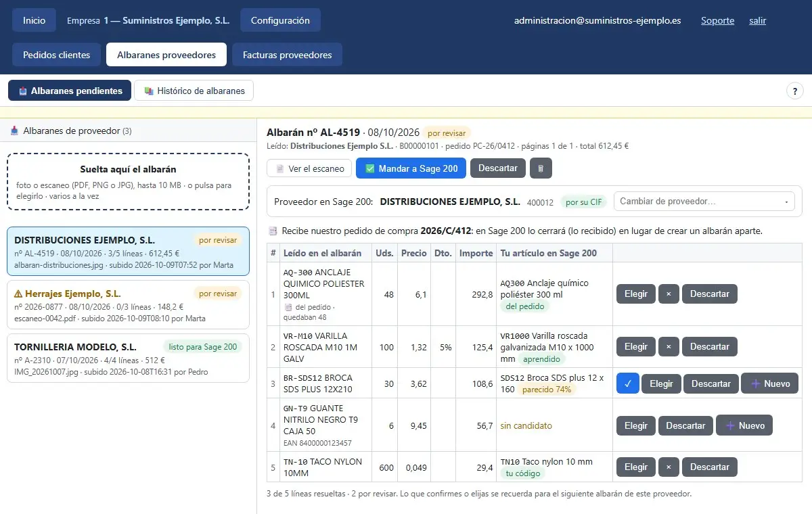This screenshot has width=812, height=514.
Task: Click the 'por su CIF' badge
Action: click(x=583, y=202)
